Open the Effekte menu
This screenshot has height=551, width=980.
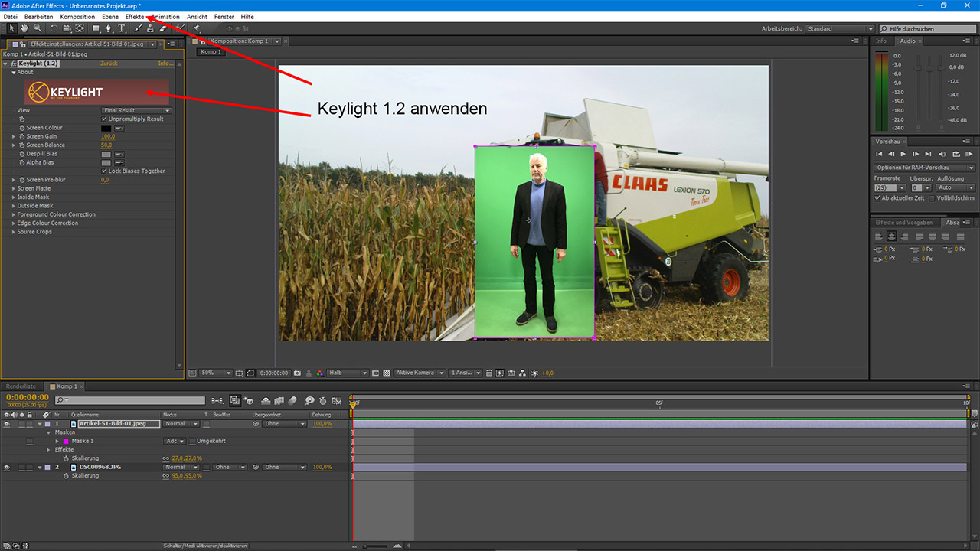(135, 16)
